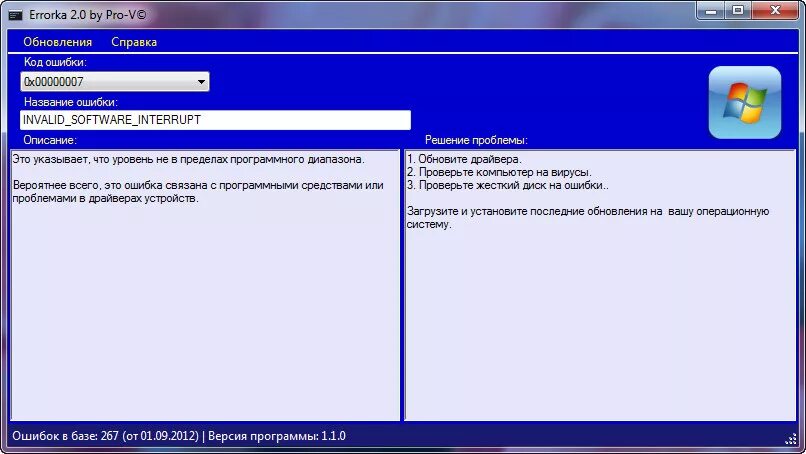This screenshot has width=806, height=454.
Task: Click the Описание text area
Action: [x=205, y=285]
